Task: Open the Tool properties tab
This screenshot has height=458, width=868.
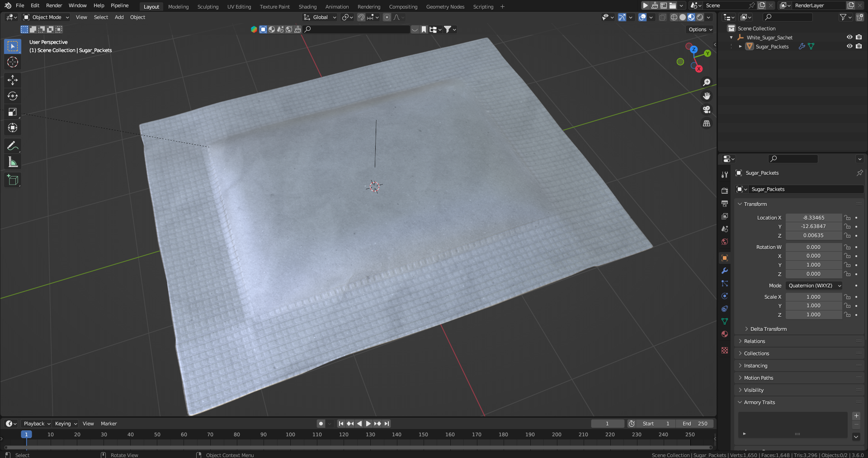Action: tap(725, 175)
